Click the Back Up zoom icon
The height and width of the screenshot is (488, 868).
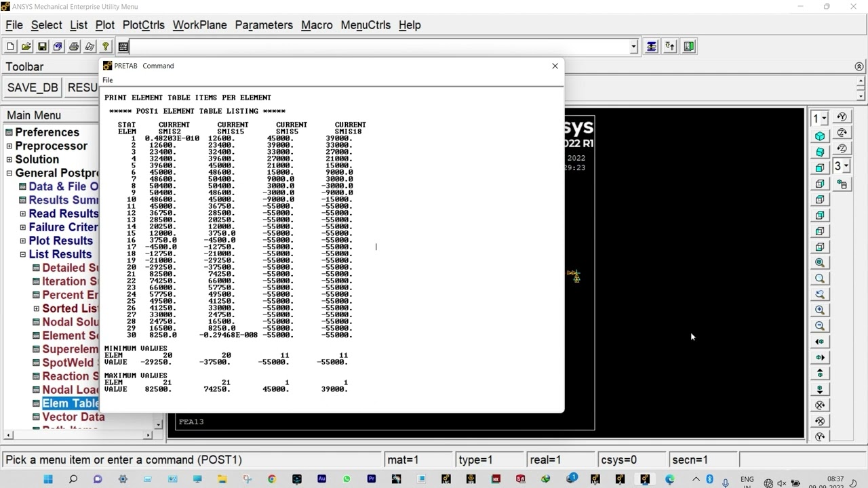tap(820, 294)
